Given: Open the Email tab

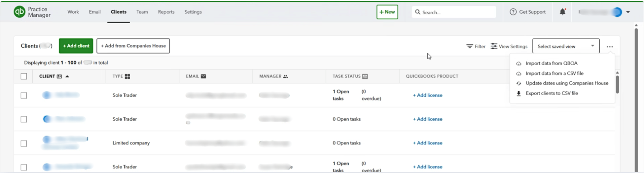Looking at the screenshot, I should tap(95, 12).
